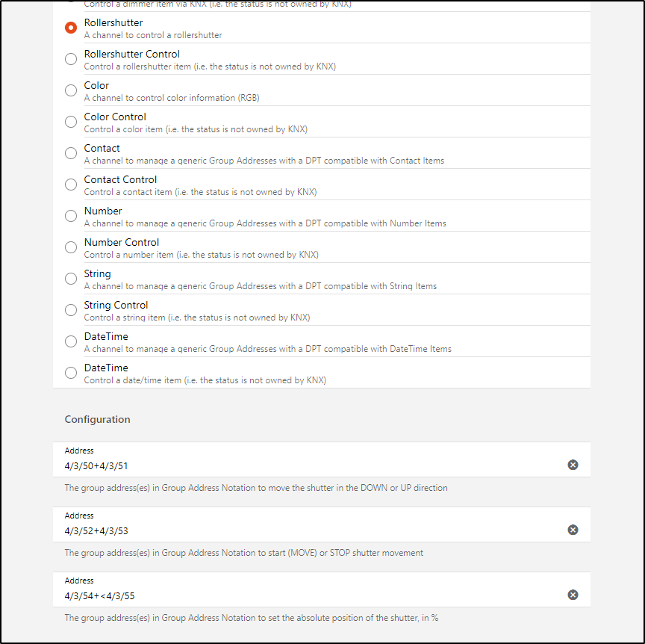Focus the MOVE or STOP address input
This screenshot has width=645, height=644.
299,530
